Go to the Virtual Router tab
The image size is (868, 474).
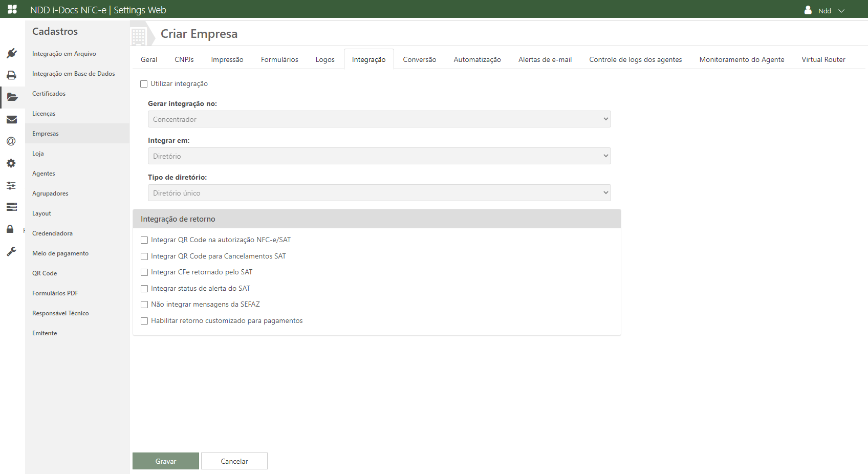[x=823, y=59]
